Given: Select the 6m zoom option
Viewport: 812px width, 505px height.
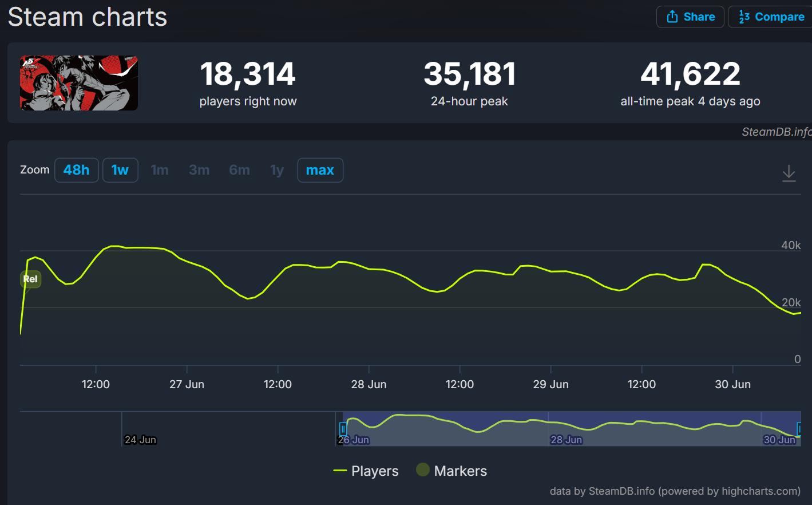Looking at the screenshot, I should point(239,170).
